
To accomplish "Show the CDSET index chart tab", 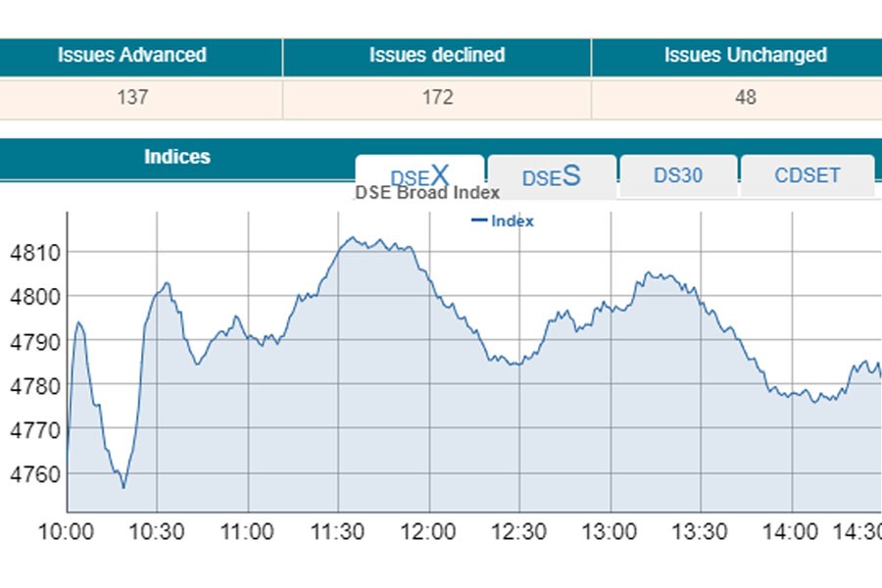I will (x=808, y=175).
